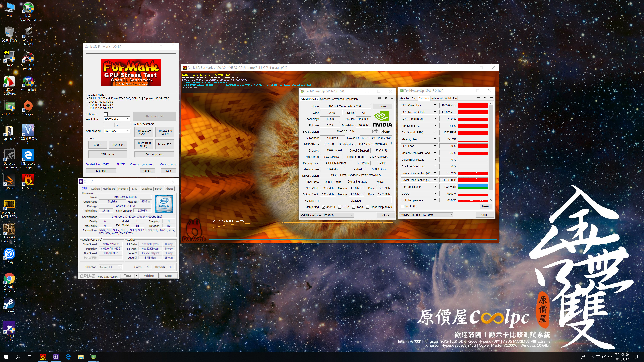Click GPU-Z screenshot camera icon in Graphics Card window
The image size is (644, 362).
tap(379, 98)
